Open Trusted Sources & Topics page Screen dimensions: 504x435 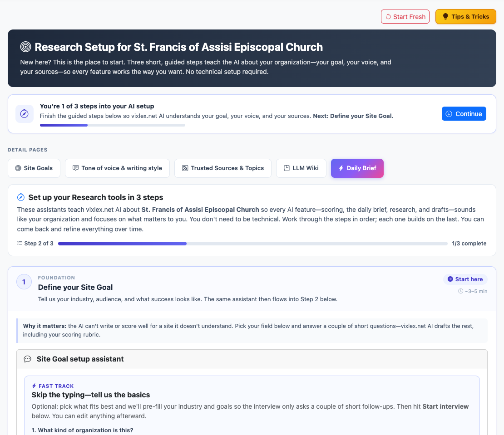tap(223, 168)
